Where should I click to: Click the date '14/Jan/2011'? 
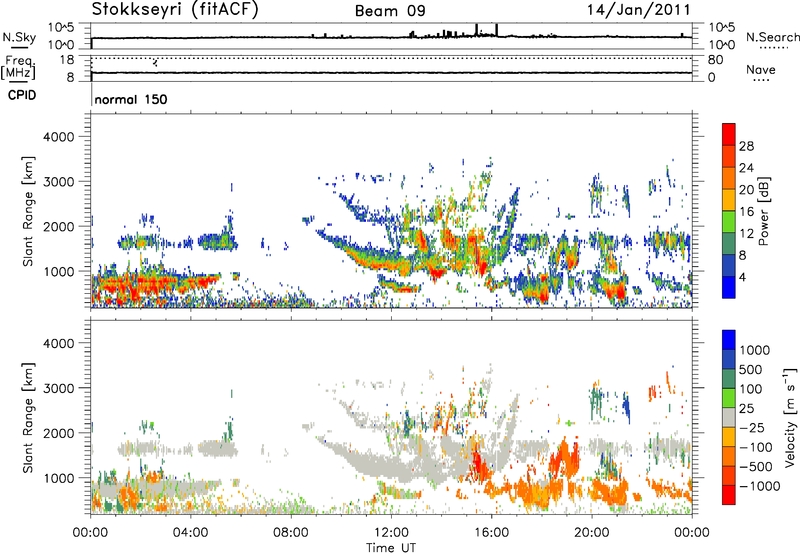pos(638,10)
